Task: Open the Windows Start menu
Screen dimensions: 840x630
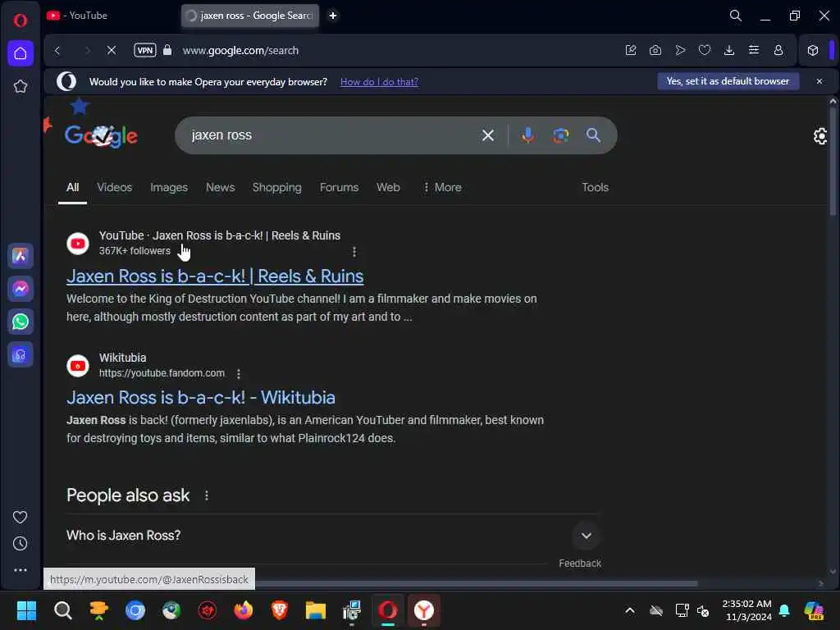Action: tap(26, 610)
